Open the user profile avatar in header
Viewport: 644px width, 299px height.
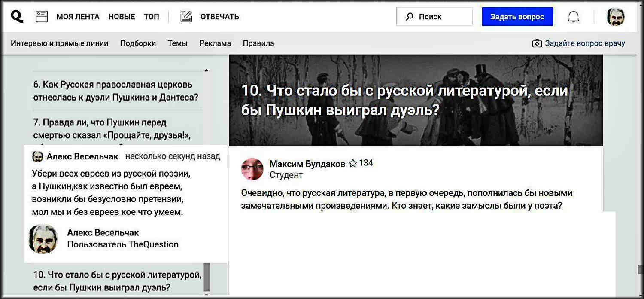point(616,17)
